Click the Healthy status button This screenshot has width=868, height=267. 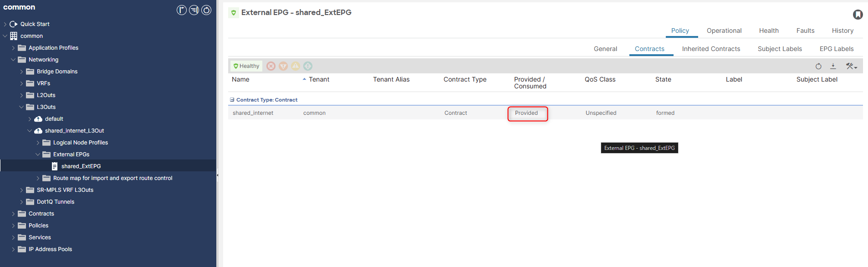246,66
